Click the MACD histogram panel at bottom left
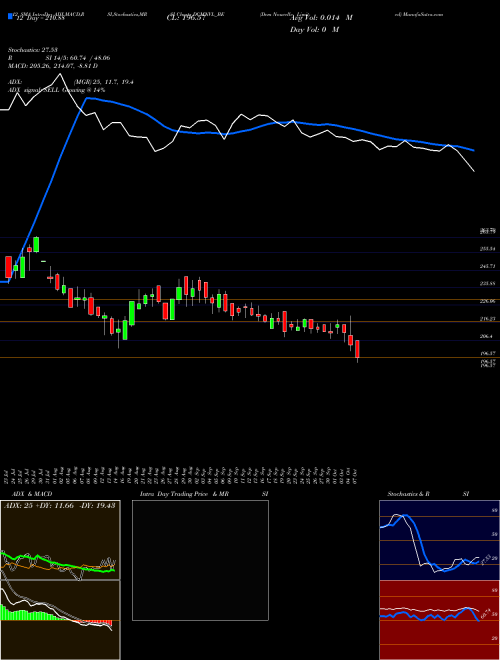500x660 pixels. [x=60, y=620]
